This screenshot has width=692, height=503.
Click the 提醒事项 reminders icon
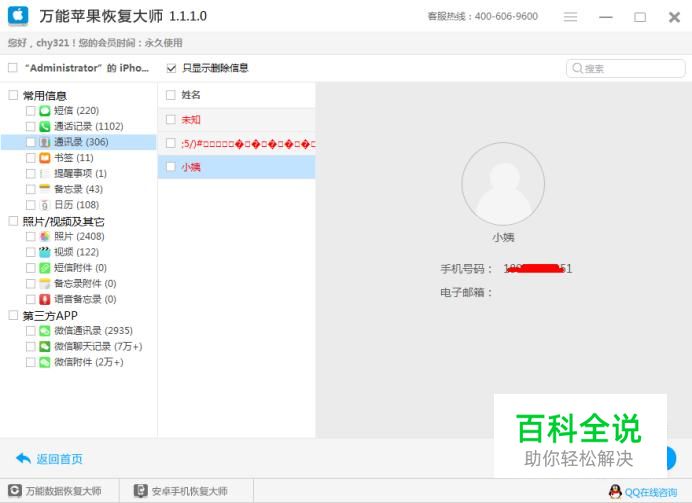[45, 173]
